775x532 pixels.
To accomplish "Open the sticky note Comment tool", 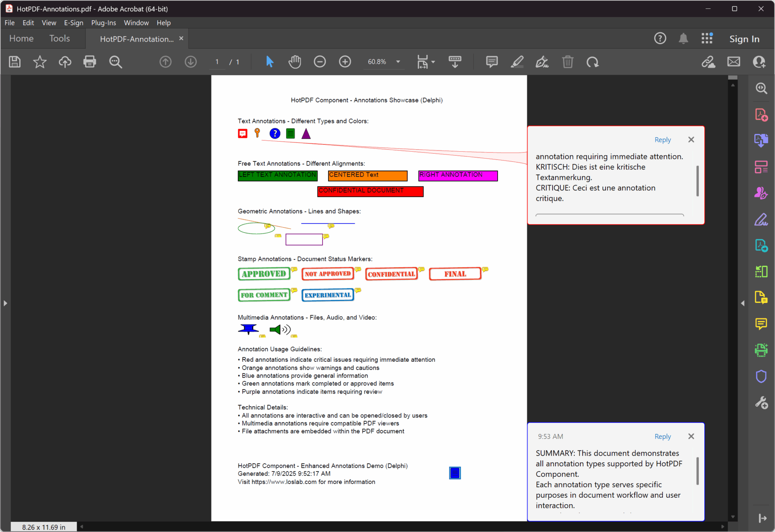I will [x=492, y=62].
